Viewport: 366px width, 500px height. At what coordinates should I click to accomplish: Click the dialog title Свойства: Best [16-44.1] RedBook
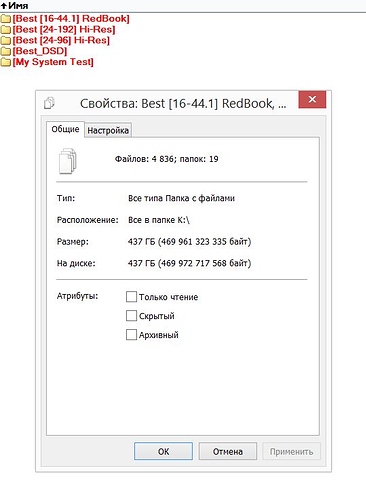pos(183,103)
